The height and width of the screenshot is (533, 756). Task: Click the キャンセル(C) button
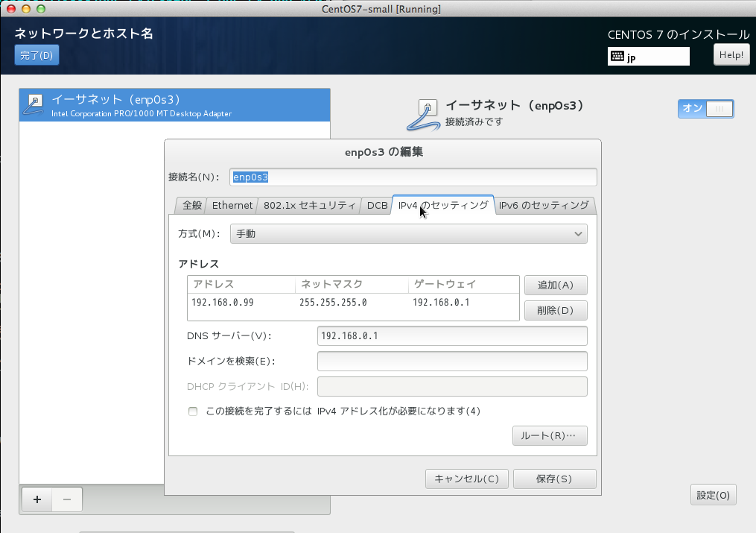click(x=466, y=479)
